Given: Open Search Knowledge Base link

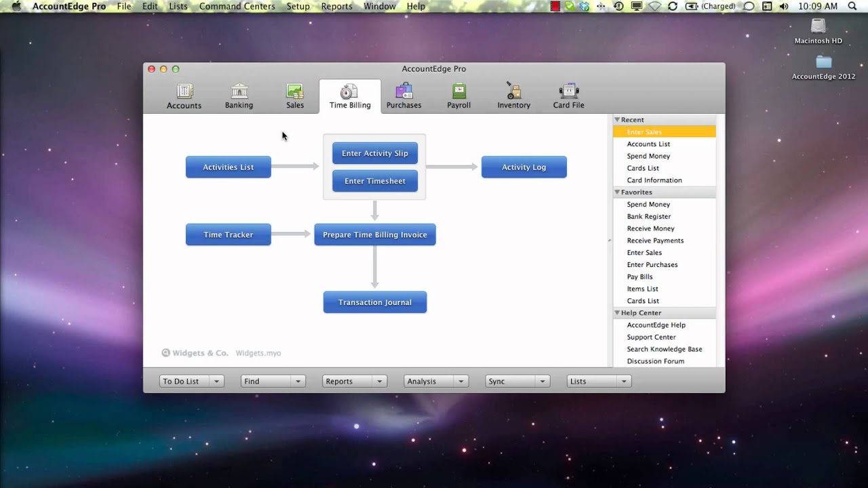Looking at the screenshot, I should 665,350.
